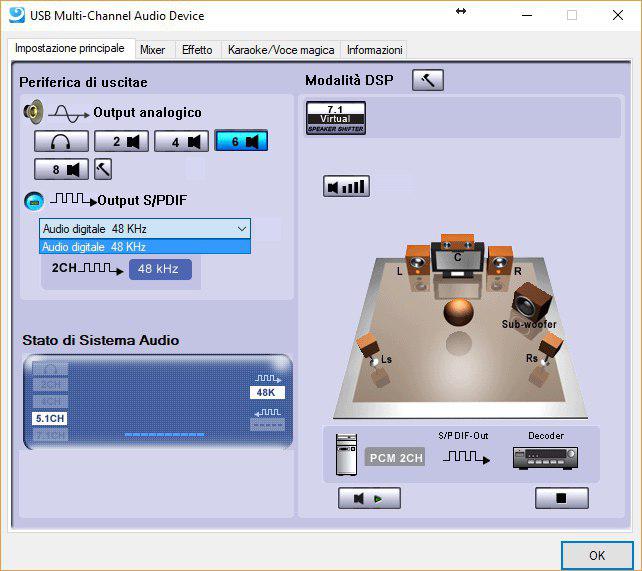
Task: Click the Sub-woofer speaker
Action: (531, 303)
